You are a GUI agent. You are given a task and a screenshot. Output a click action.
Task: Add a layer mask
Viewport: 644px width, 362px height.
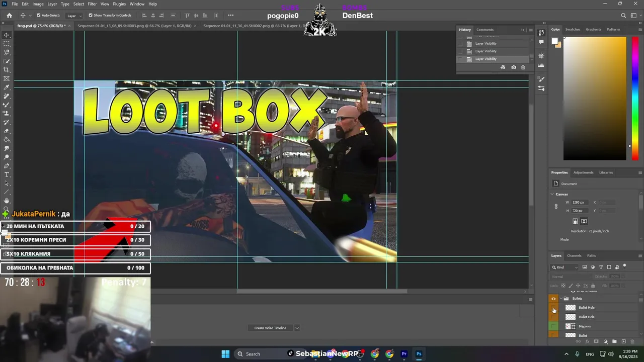click(x=596, y=342)
